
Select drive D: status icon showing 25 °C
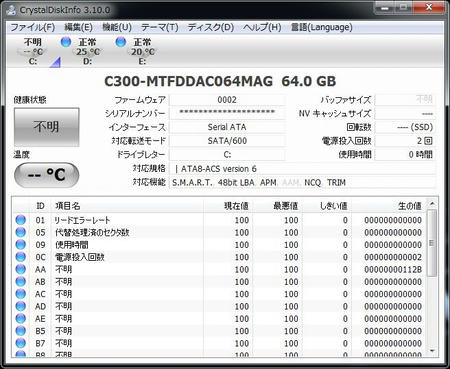click(x=66, y=42)
